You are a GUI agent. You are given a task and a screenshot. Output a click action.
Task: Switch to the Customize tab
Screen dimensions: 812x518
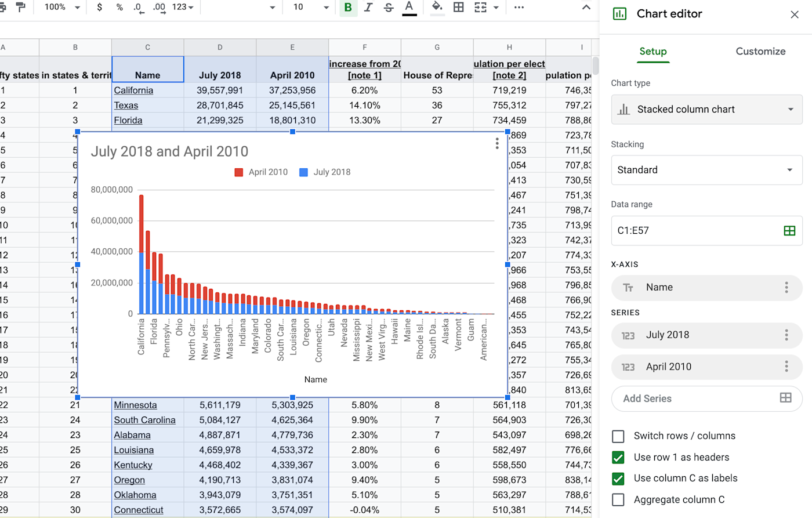click(x=760, y=51)
